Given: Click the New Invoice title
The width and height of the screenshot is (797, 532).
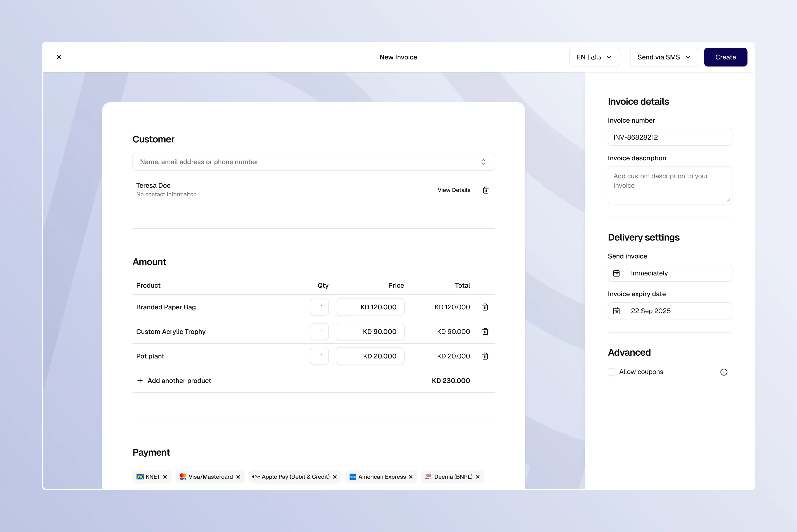Looking at the screenshot, I should [398, 57].
